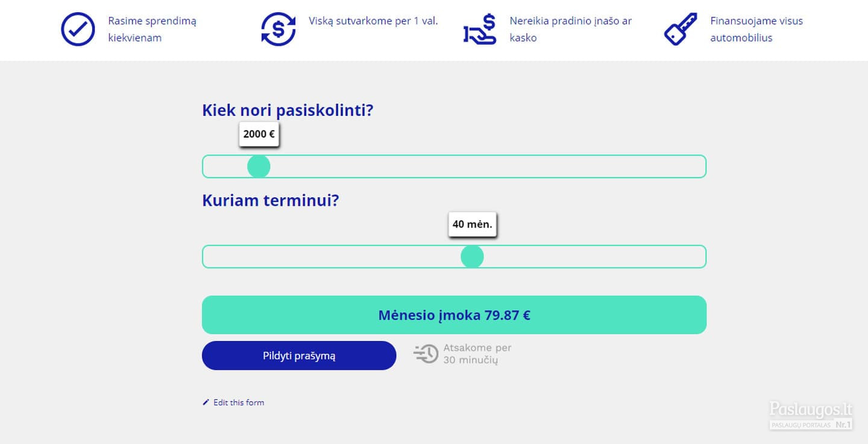Screen dimensions: 868x444
Task: Click the Paslaugos.lt watermark logo
Action: coord(811,416)
